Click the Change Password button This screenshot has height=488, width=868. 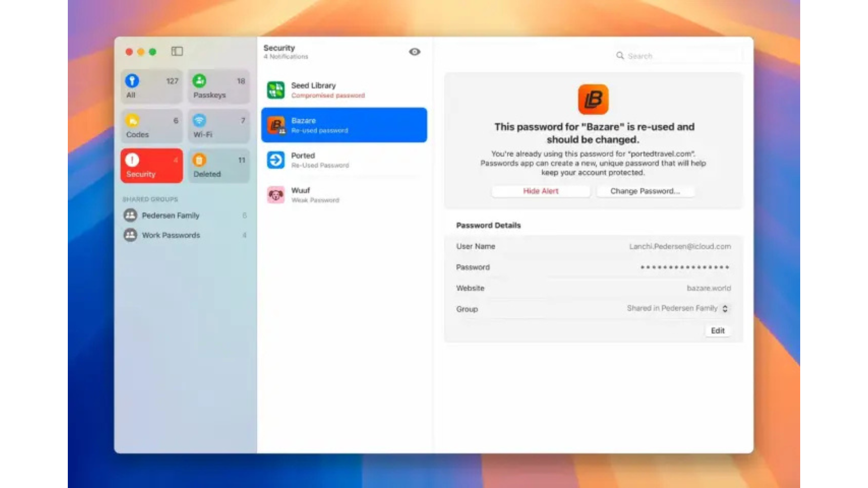(x=645, y=191)
